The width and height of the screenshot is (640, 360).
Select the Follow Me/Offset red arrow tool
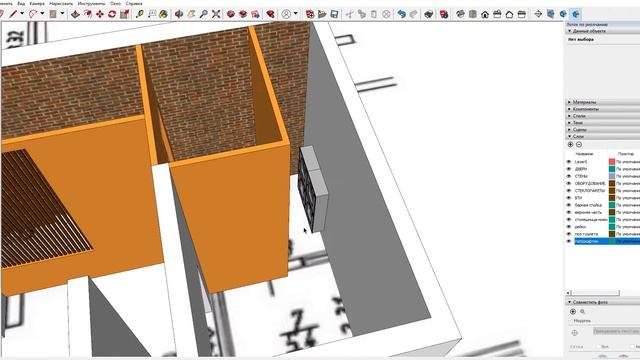pos(87,14)
